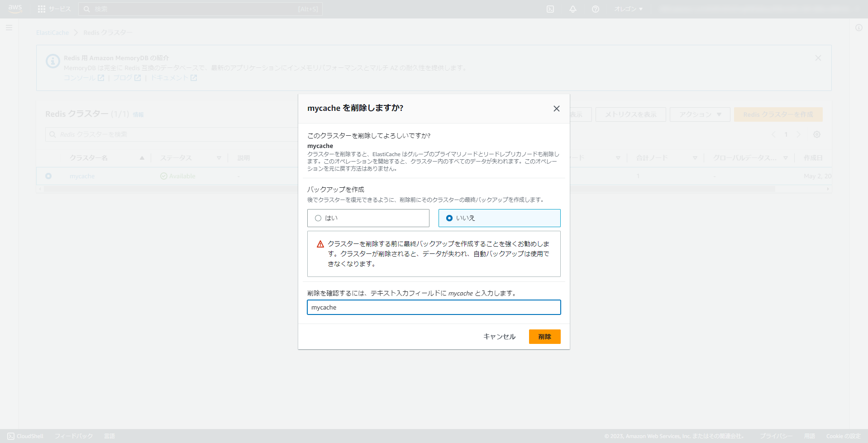The image size is (868, 443).
Task: Open the ステータス column filter dropdown
Action: coord(219,157)
